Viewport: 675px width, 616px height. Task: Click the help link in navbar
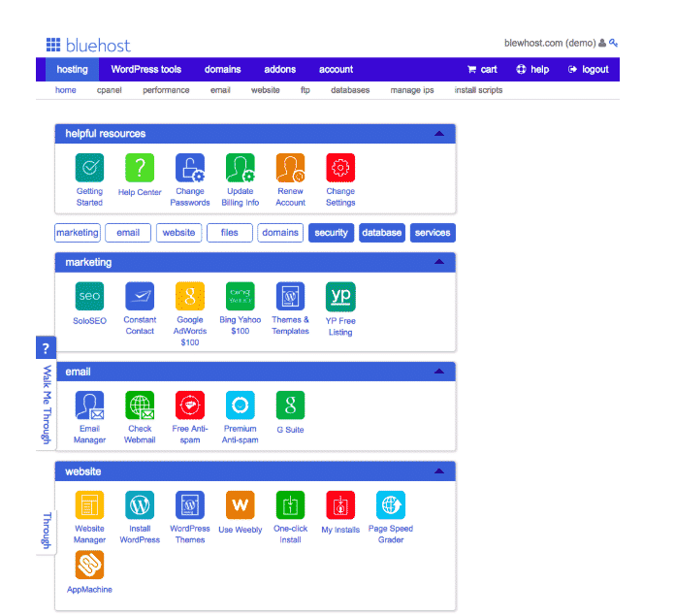pos(532,69)
